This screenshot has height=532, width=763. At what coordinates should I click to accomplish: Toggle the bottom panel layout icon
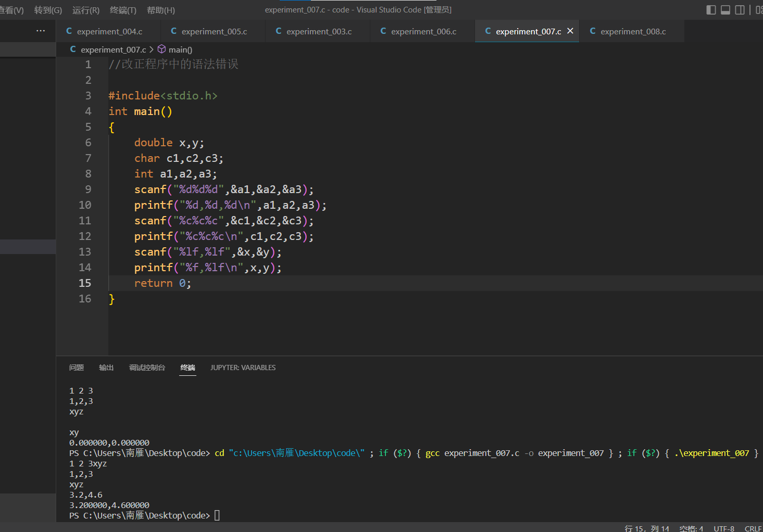pos(726,10)
